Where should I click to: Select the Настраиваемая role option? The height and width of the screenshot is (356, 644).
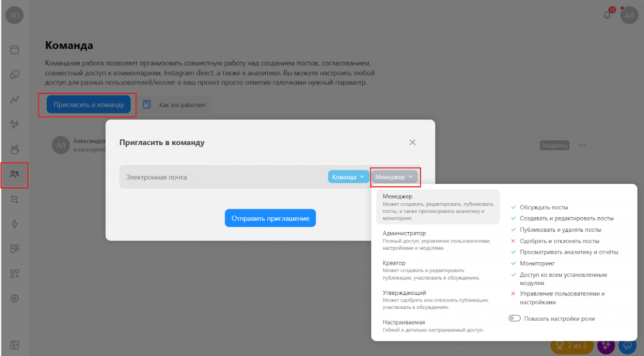(437, 326)
